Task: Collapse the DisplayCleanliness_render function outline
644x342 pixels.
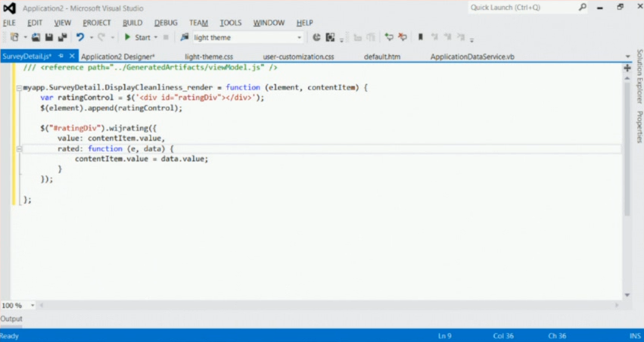Action: coord(19,88)
